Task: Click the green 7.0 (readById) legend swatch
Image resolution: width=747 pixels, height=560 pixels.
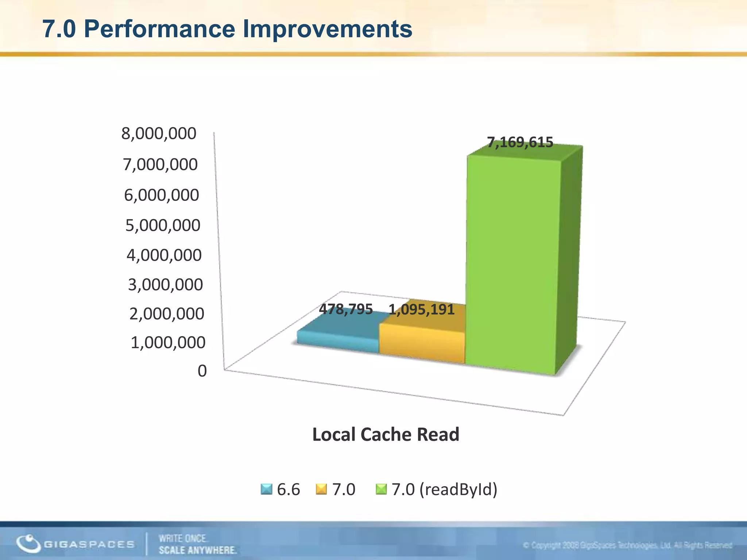Action: (381, 489)
